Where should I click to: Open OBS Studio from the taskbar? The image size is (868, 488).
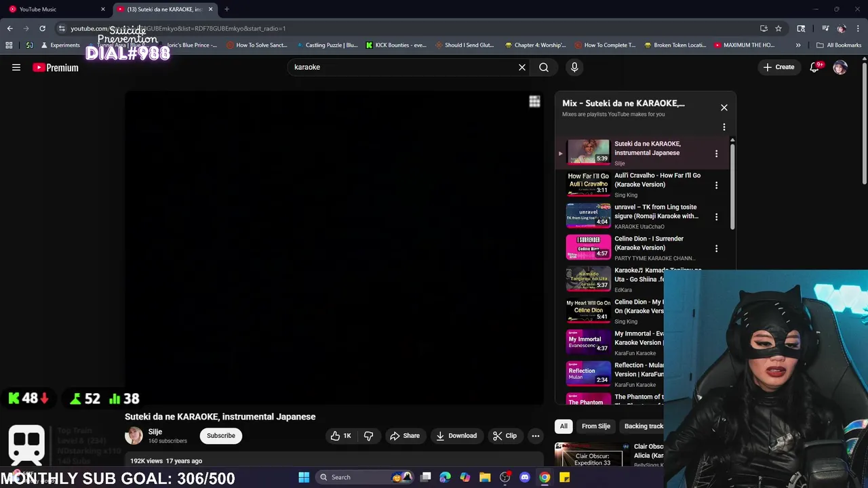pos(505,477)
